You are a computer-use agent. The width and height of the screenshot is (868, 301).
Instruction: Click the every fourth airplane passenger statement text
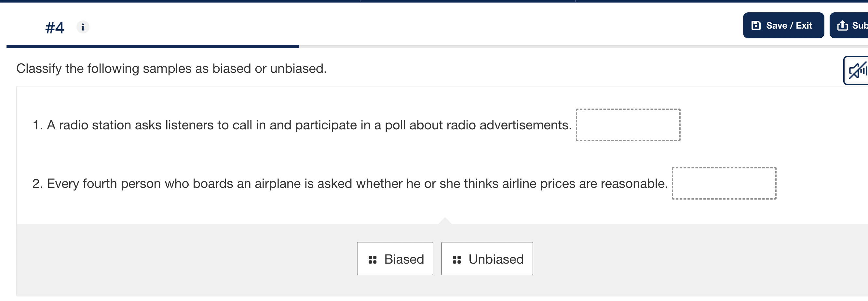point(350,184)
